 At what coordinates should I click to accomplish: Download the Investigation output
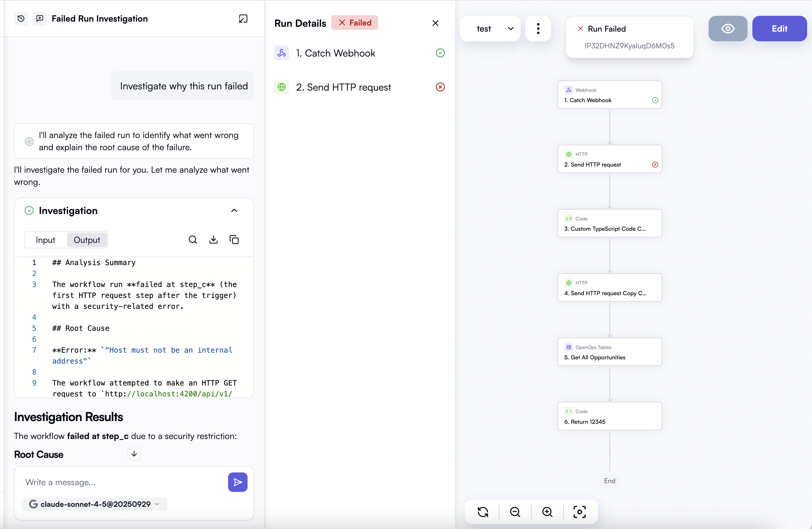coord(213,240)
